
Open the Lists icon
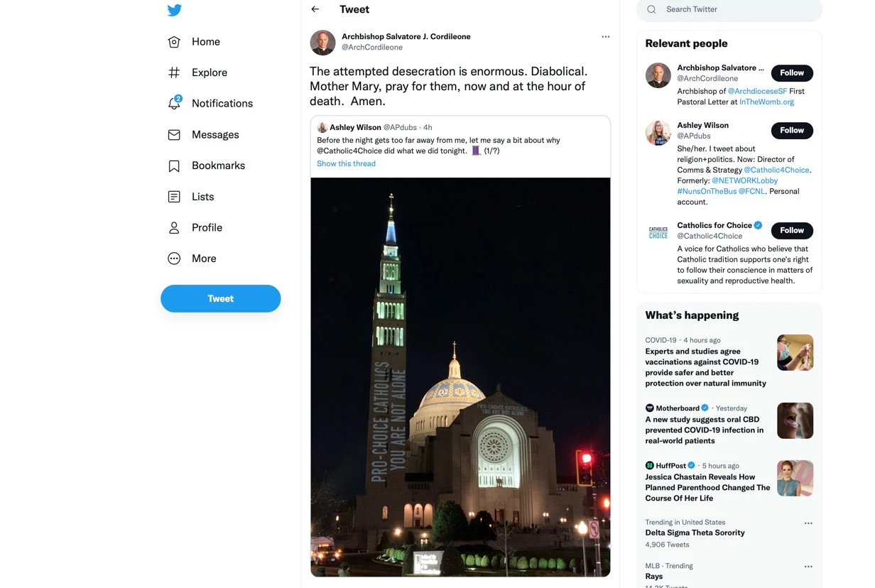click(174, 197)
